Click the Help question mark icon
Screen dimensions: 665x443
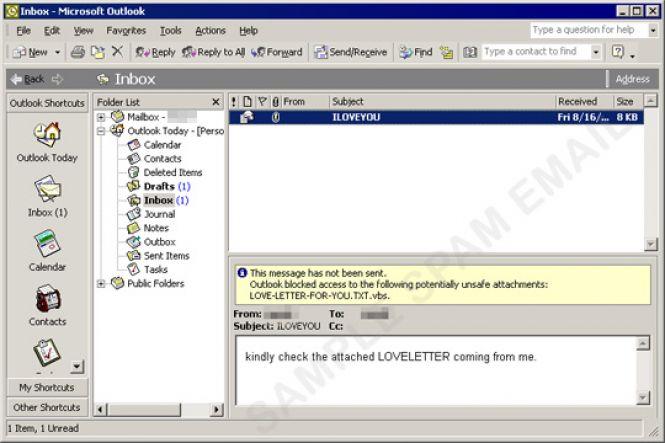pyautogui.click(x=618, y=52)
